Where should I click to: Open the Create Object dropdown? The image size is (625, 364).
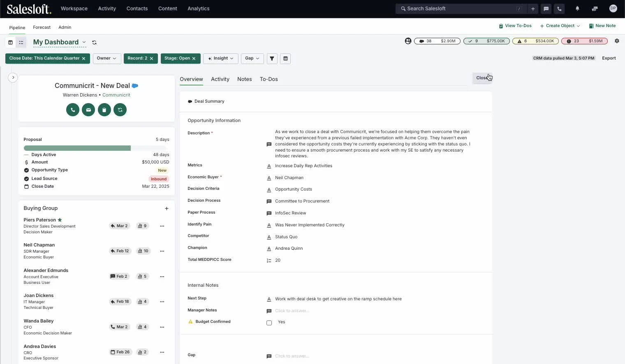tap(560, 26)
